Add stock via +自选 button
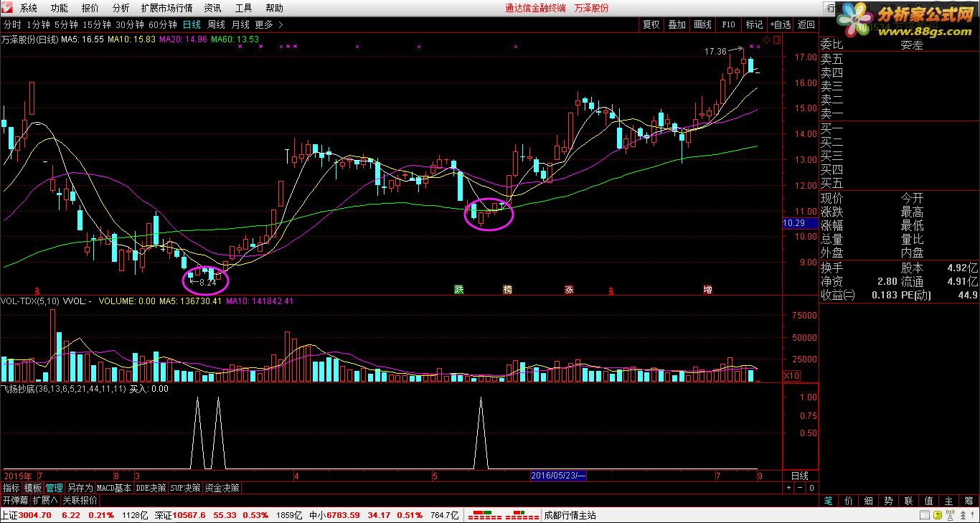This screenshot has width=980, height=523. (781, 24)
